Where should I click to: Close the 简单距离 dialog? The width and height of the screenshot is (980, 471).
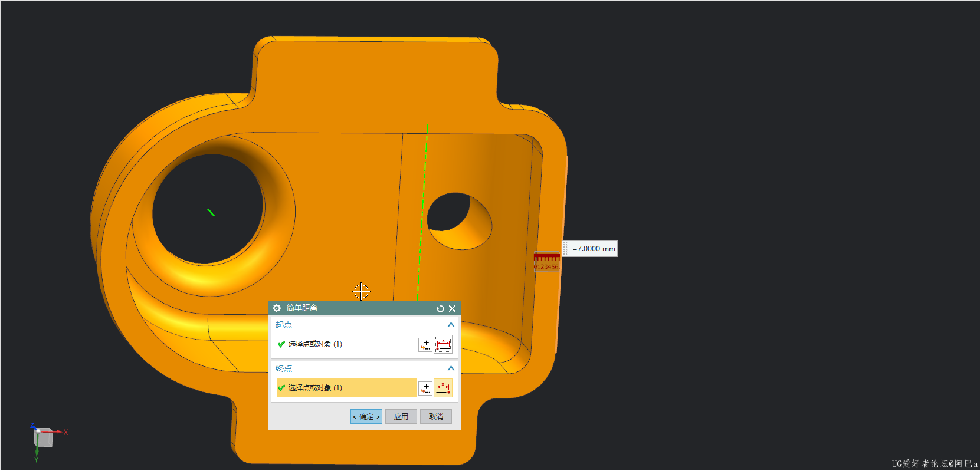point(452,309)
